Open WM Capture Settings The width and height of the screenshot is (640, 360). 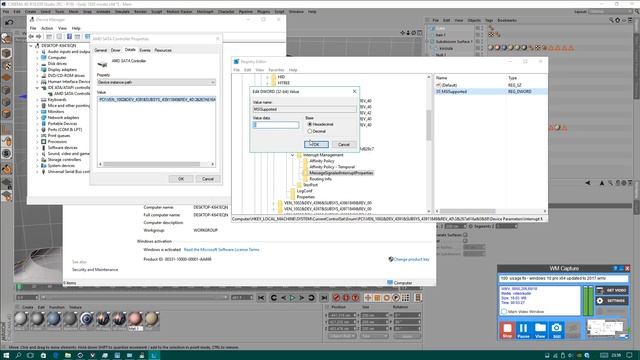point(611,300)
